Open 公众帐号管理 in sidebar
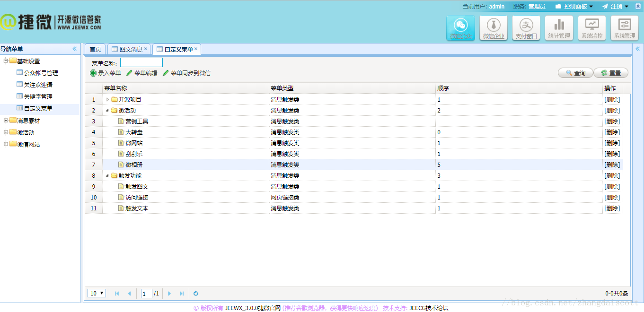 pos(41,73)
